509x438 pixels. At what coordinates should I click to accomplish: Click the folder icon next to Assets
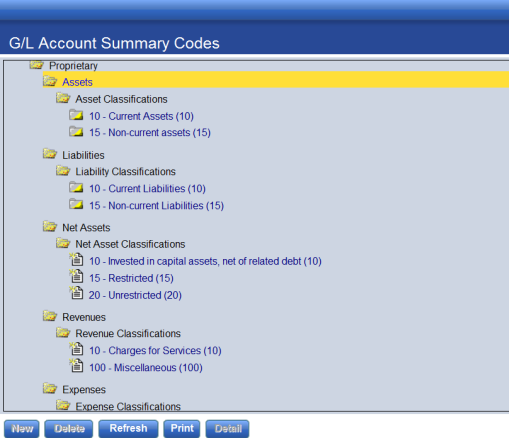tap(50, 81)
